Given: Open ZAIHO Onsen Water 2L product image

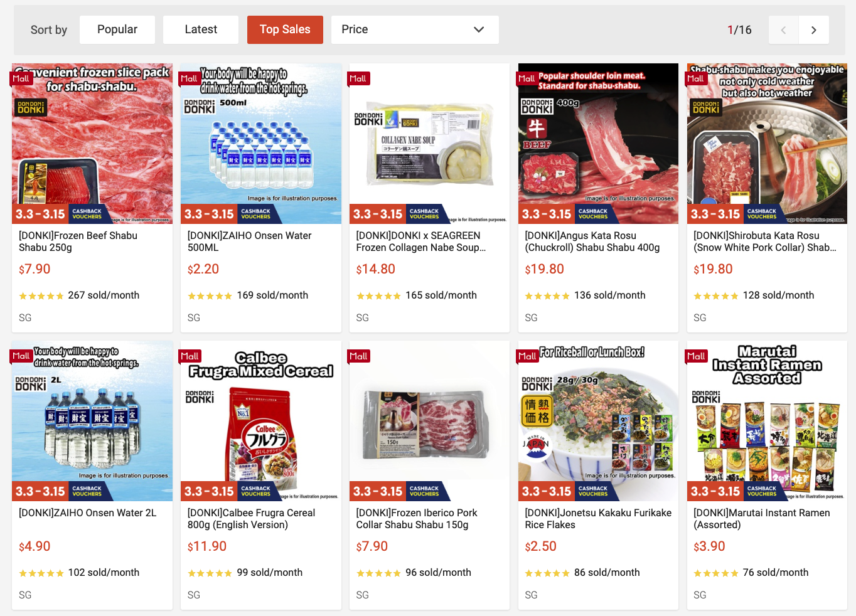Looking at the screenshot, I should (x=92, y=421).
